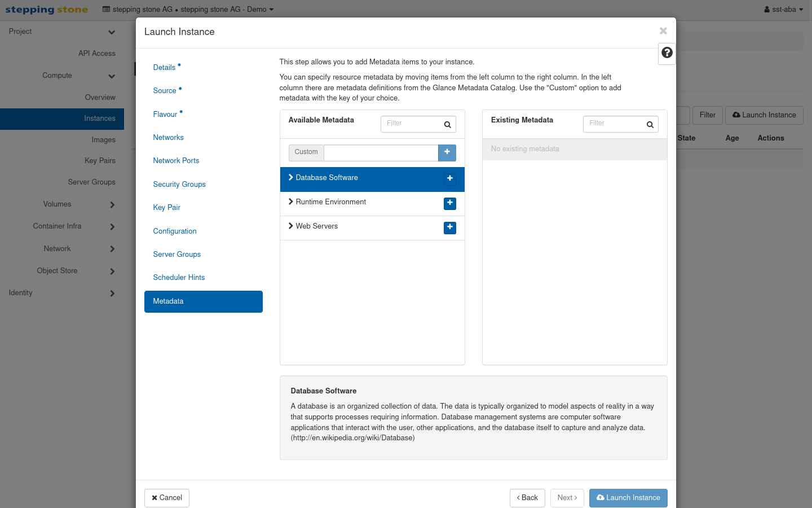Open the help question mark icon

tap(667, 52)
